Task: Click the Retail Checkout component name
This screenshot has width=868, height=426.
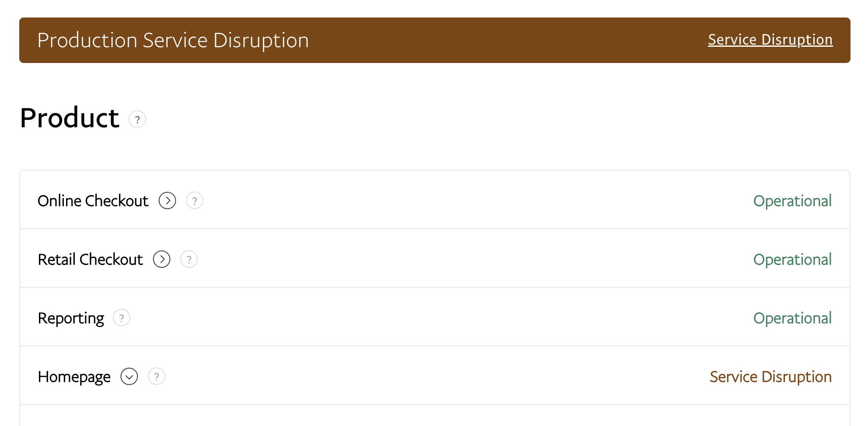Action: point(90,259)
